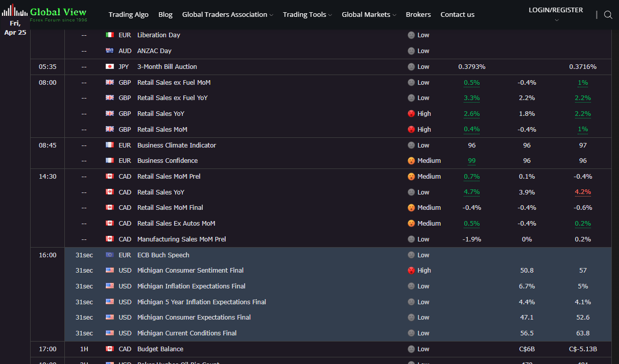The height and width of the screenshot is (364, 619).
Task: Expand the Trading Tools dropdown
Action: (x=307, y=15)
